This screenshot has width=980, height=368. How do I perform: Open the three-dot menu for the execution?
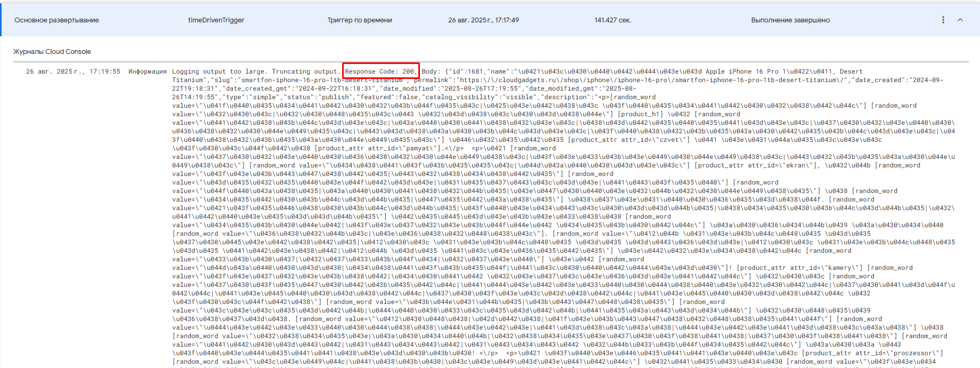pos(943,20)
